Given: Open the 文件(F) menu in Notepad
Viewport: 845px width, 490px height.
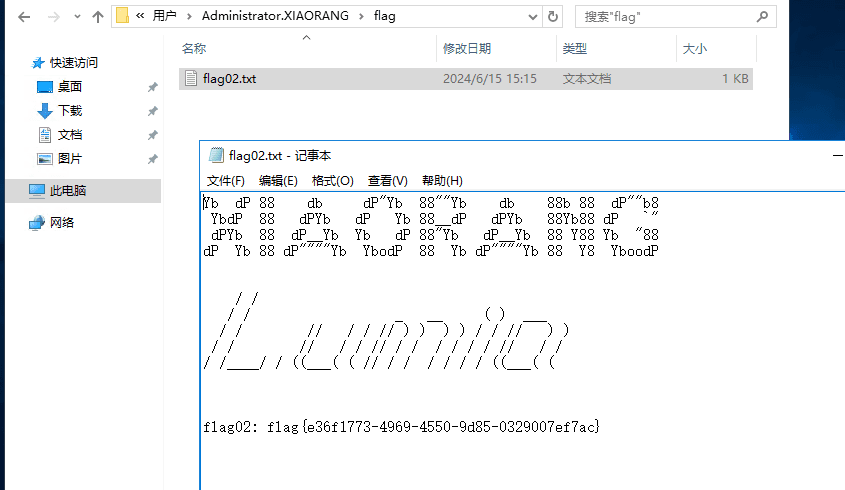Looking at the screenshot, I should 225,181.
